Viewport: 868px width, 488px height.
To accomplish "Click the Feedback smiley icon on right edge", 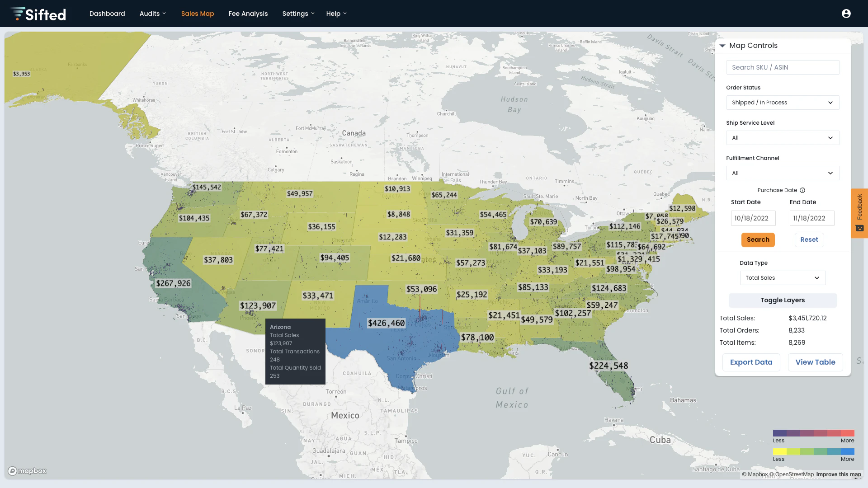I will pos(859,229).
